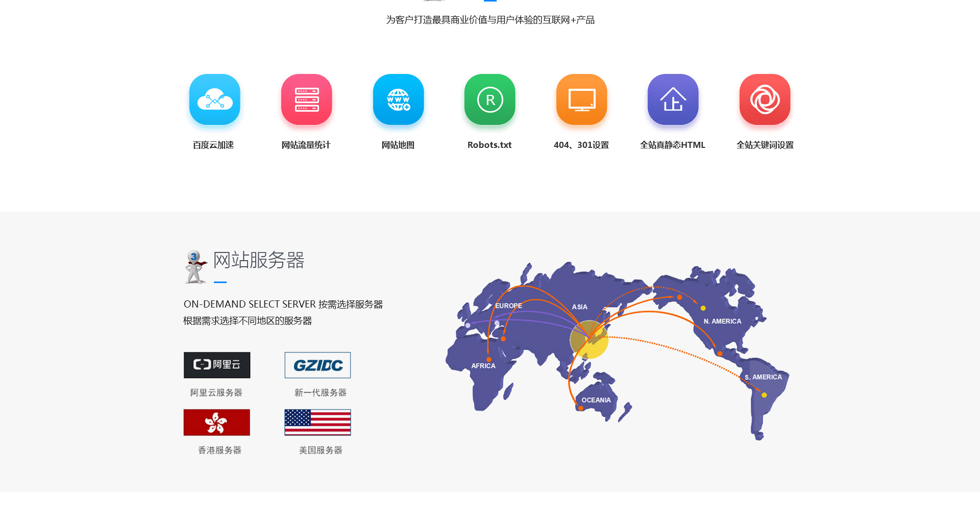Open the website traffic statistics icon
This screenshot has height=510, width=980.
point(306,99)
